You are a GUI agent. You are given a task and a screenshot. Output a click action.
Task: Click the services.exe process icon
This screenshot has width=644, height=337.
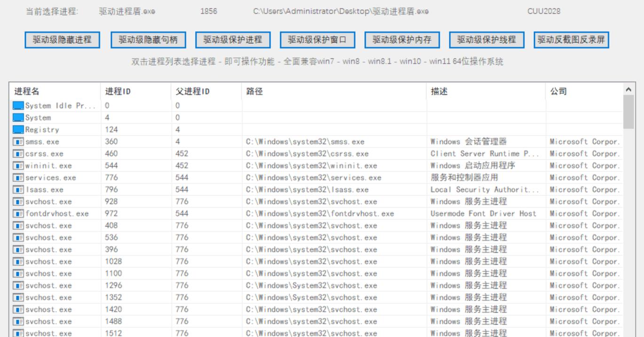(18, 178)
